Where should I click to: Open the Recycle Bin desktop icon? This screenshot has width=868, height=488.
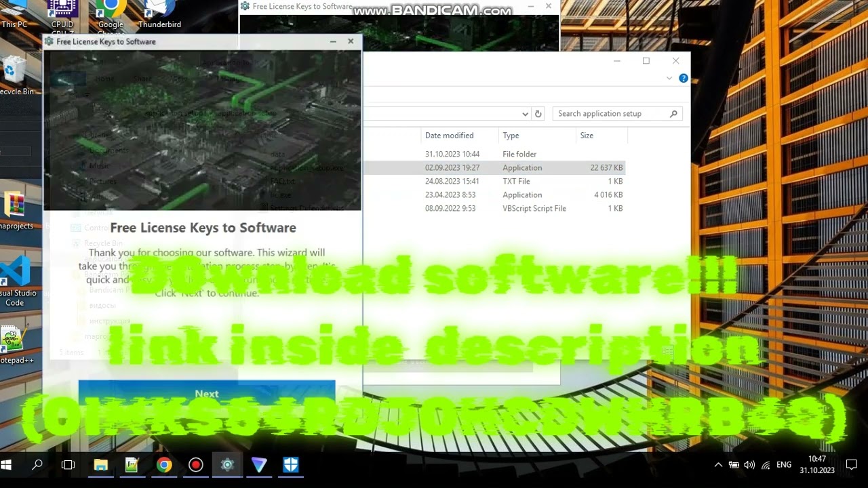pos(15,77)
